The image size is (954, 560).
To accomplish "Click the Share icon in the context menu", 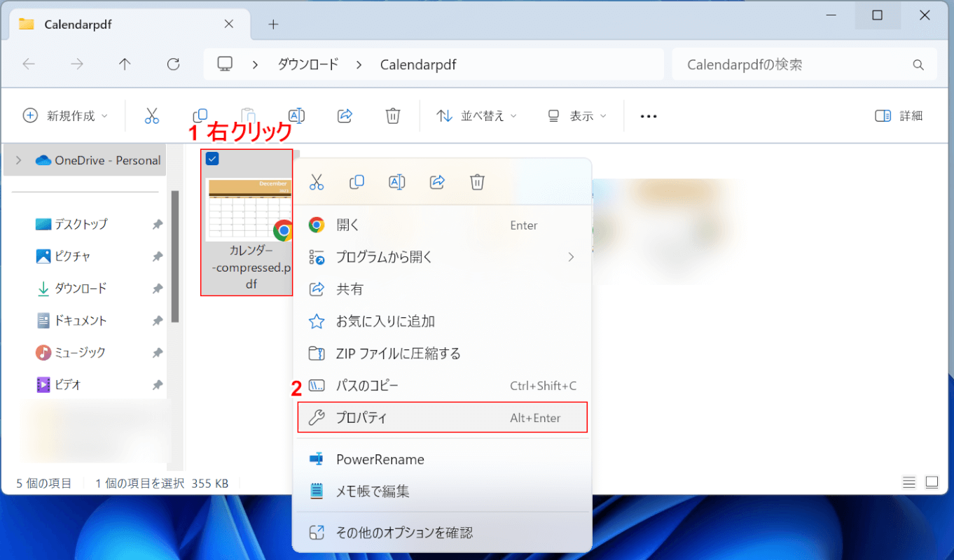I will [x=437, y=182].
